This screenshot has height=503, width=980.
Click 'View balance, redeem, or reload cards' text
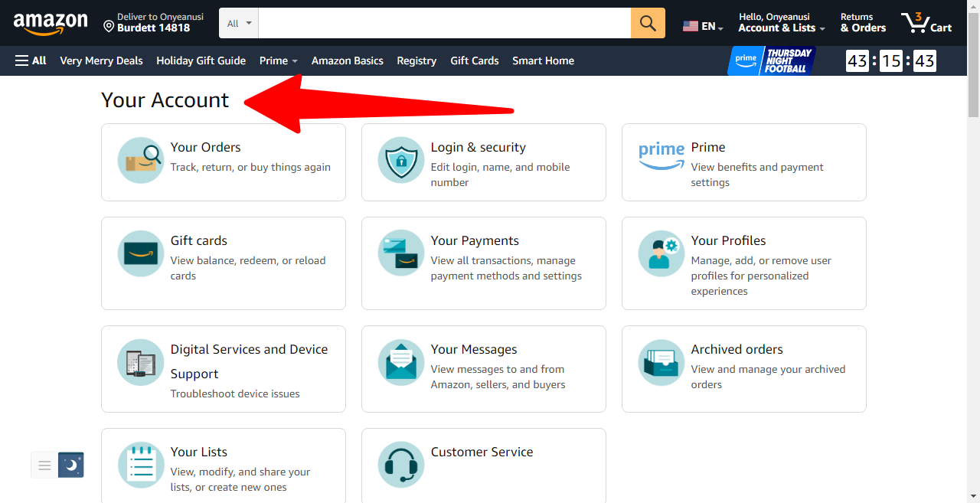pyautogui.click(x=248, y=268)
